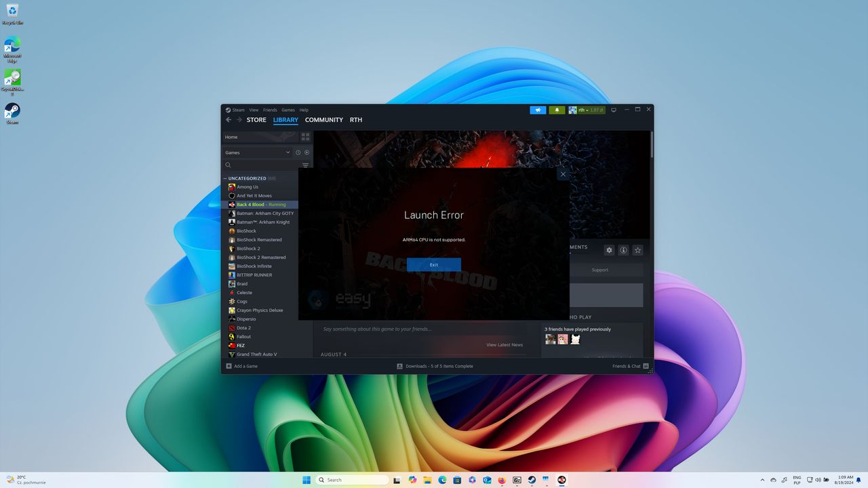Open the Steam menu
The height and width of the screenshot is (488, 868).
tap(235, 110)
